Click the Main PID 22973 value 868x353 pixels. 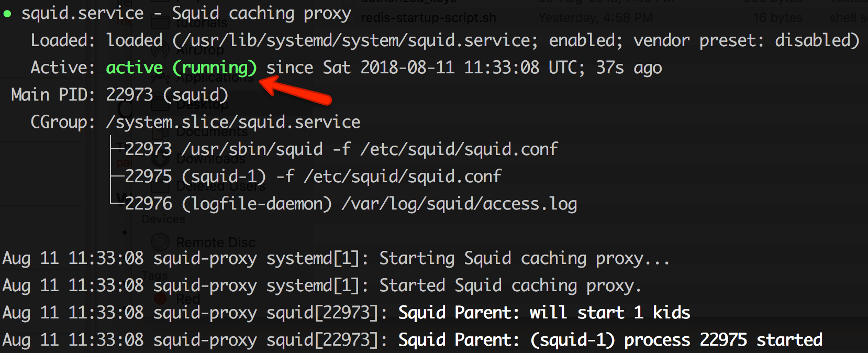[x=129, y=95]
